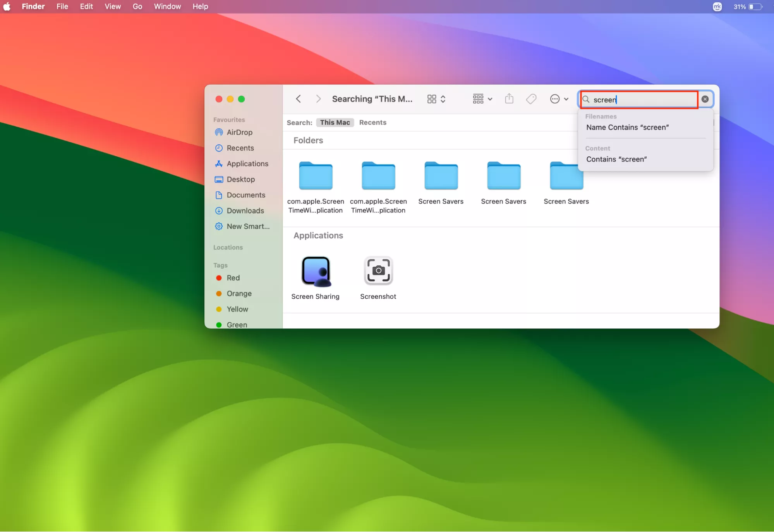The height and width of the screenshot is (532, 774).
Task: Go back with the left chevron
Action: tap(298, 99)
